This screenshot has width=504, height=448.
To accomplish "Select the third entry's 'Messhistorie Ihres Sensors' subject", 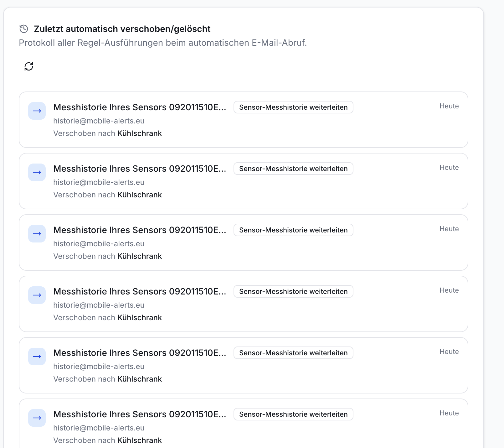I will (140, 230).
